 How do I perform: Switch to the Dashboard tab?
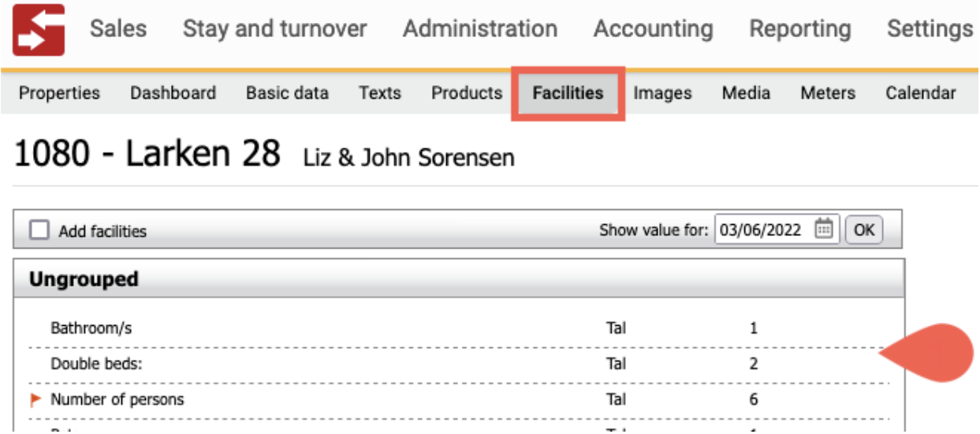[173, 93]
